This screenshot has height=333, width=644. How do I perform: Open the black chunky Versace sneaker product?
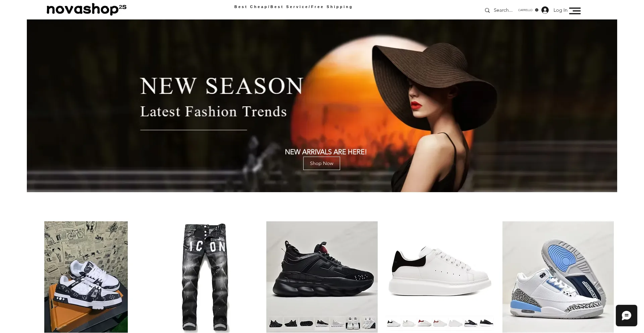(322, 268)
